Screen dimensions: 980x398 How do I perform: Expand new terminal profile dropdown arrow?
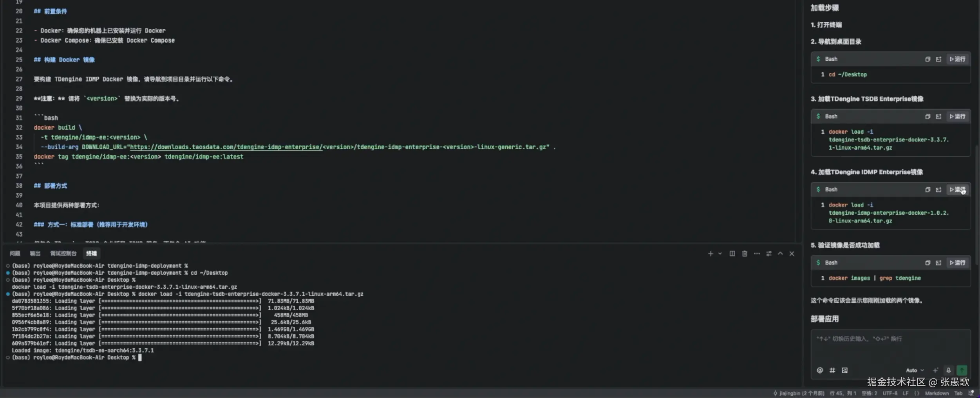click(720, 253)
